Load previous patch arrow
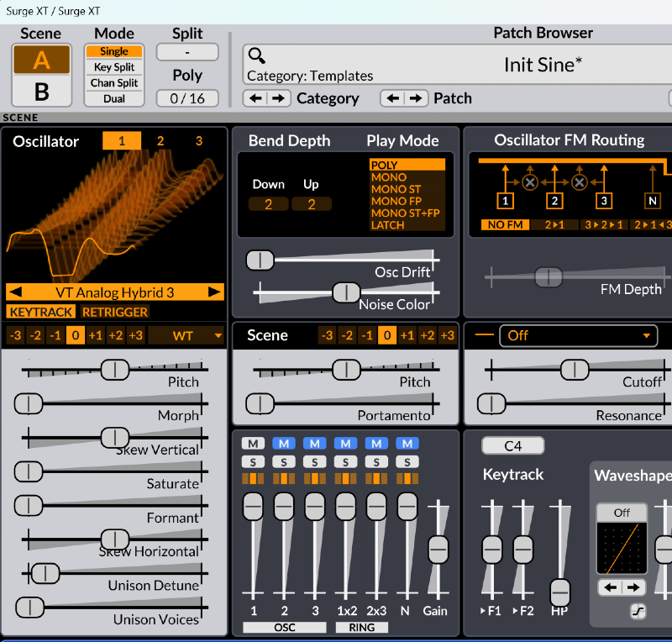The width and height of the screenshot is (672, 642). [392, 98]
